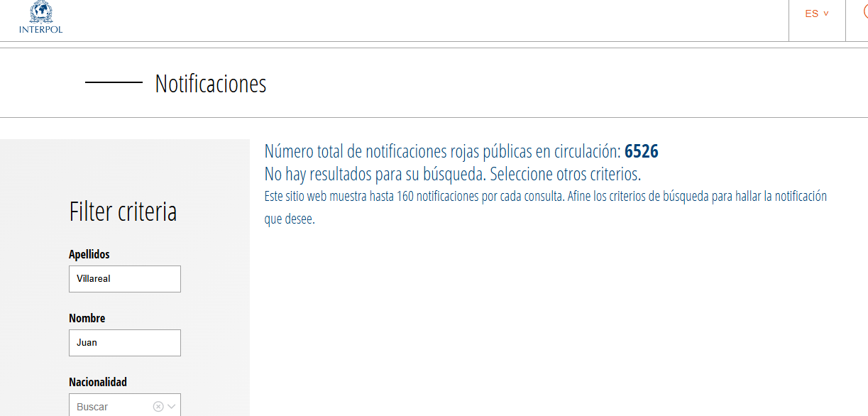Click the 6526 total notices count

click(x=641, y=151)
